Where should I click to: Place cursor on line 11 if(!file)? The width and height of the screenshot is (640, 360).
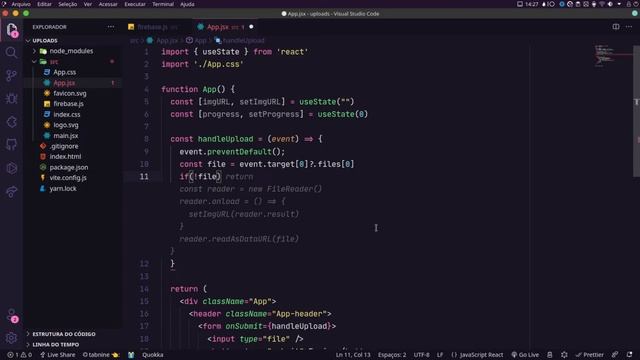pyautogui.click(x=200, y=177)
